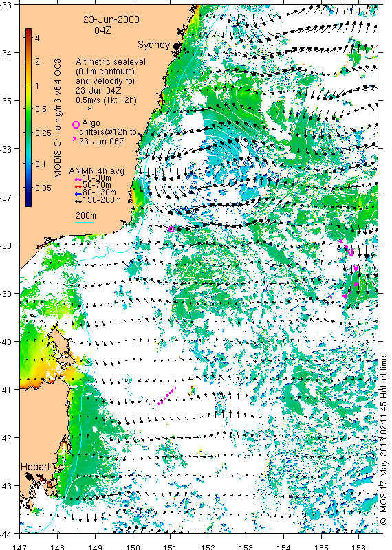392x550 pixels.
Task: Click the -33 latitude axis label
Action: 6,5
